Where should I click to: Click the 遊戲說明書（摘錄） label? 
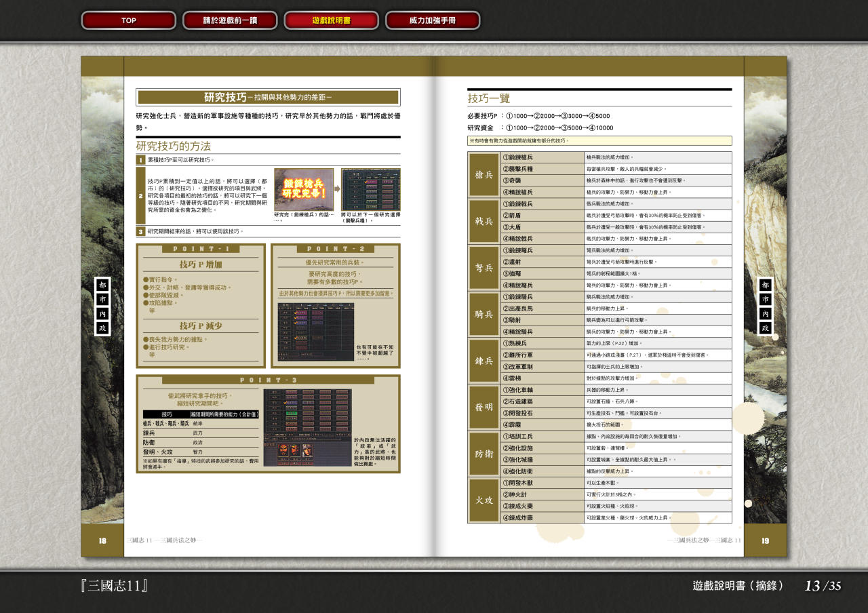point(738,586)
